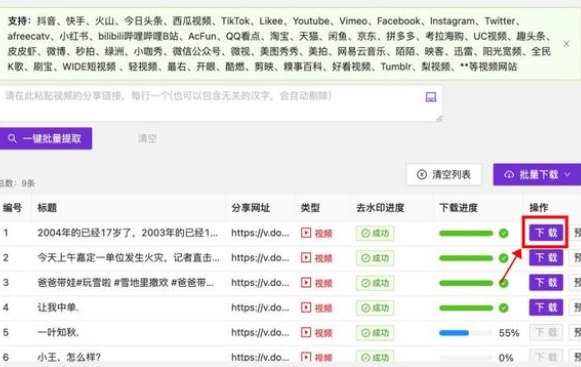Click the disabled 下载 button for row 5 一叶知秋
The image size is (581, 367).
tap(546, 332)
